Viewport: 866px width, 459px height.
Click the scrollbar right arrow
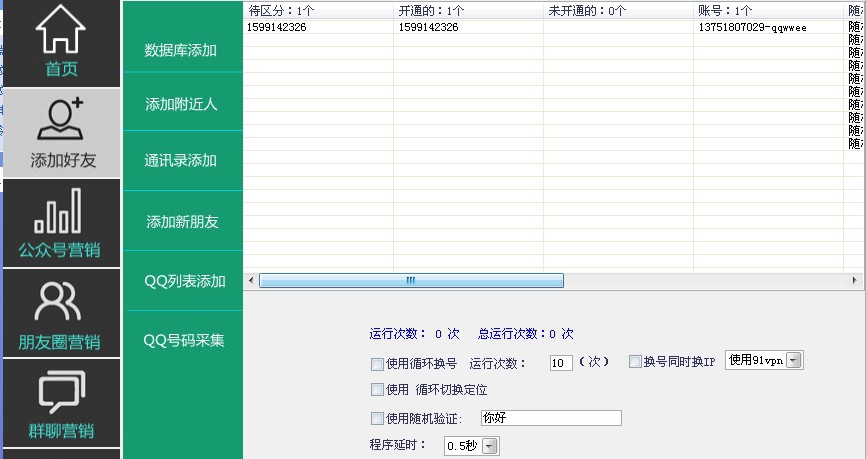tap(854, 281)
